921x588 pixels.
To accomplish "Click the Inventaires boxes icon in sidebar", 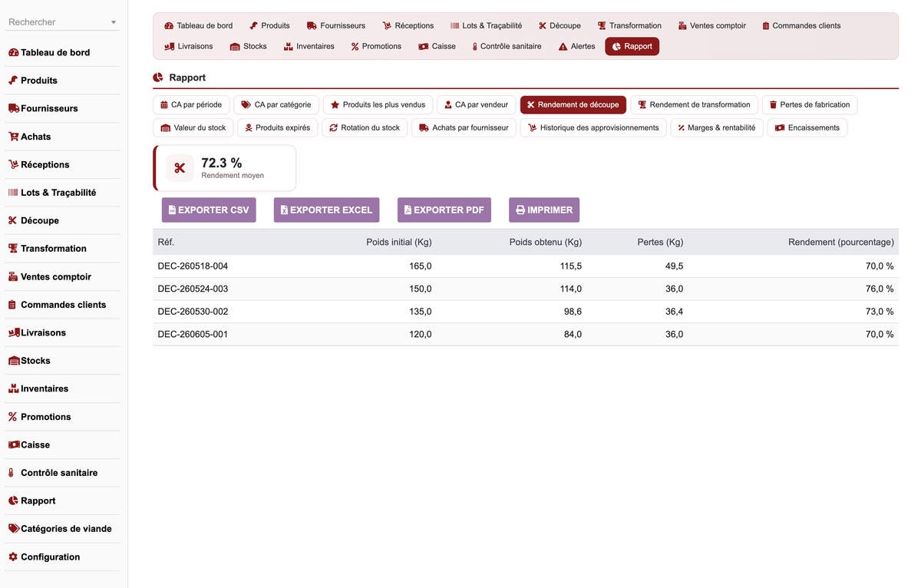I will [x=13, y=389].
